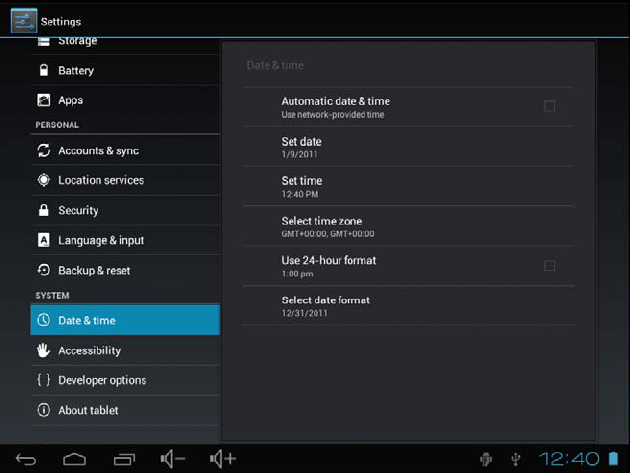Screen dimensions: 630x473
Task: Open About tablet label
Action: [88, 410]
